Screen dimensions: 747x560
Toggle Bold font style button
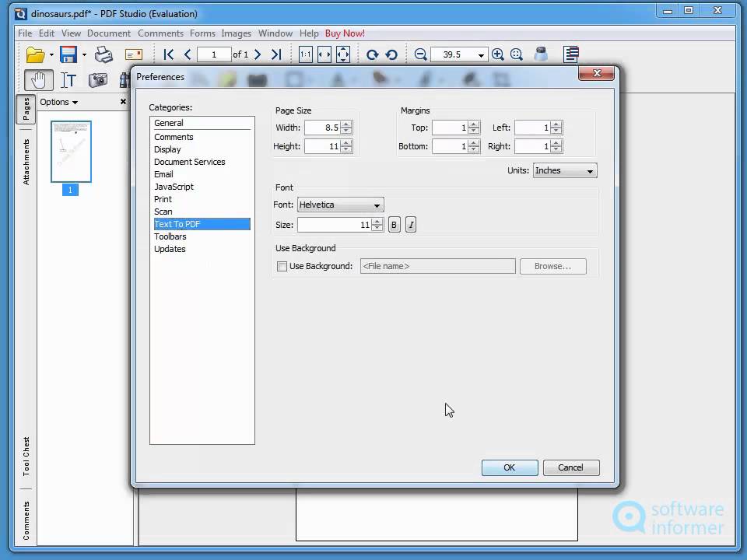click(394, 225)
